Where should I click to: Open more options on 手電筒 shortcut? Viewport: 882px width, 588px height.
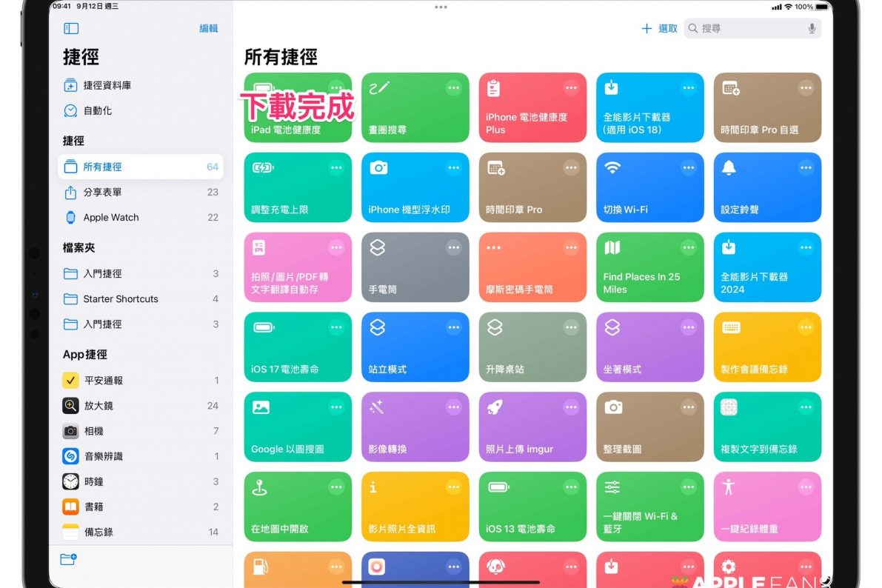(x=453, y=248)
